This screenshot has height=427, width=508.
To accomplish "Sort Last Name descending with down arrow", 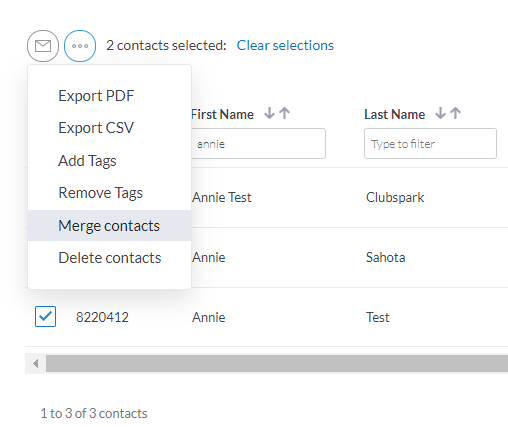I will (x=440, y=113).
